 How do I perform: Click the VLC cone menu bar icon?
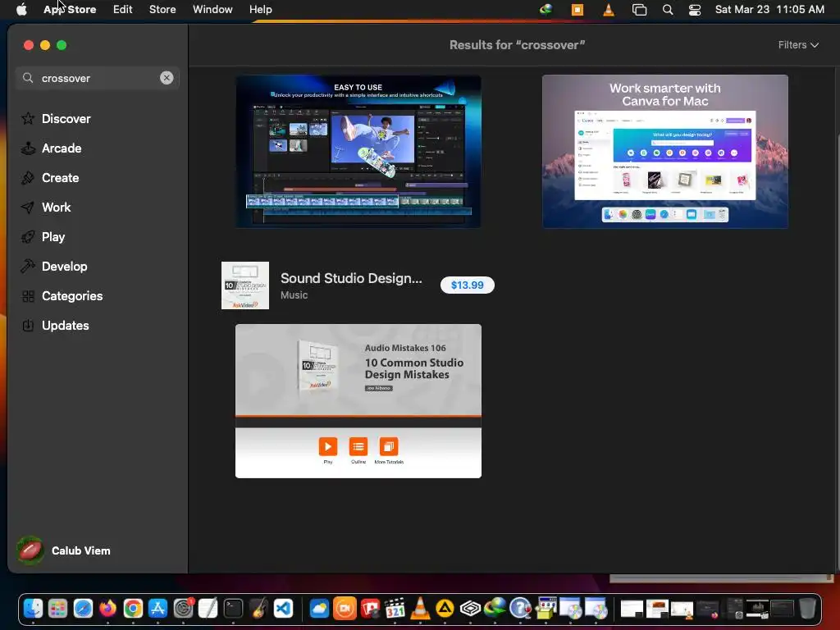click(x=609, y=10)
